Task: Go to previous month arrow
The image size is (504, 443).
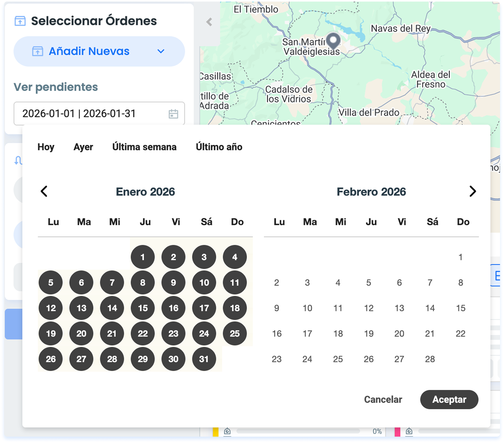Action: point(44,191)
